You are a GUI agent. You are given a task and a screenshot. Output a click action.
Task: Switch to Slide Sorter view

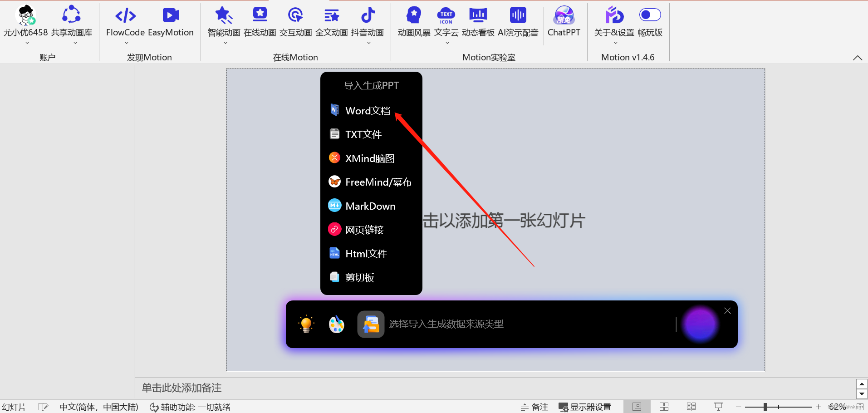click(x=664, y=407)
